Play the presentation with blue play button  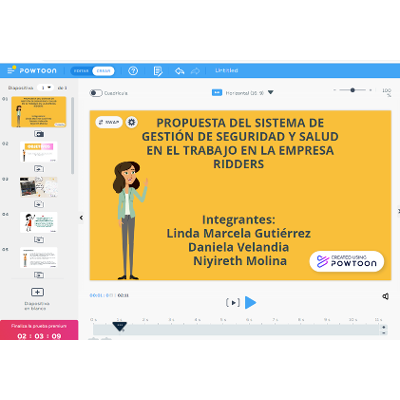250,303
